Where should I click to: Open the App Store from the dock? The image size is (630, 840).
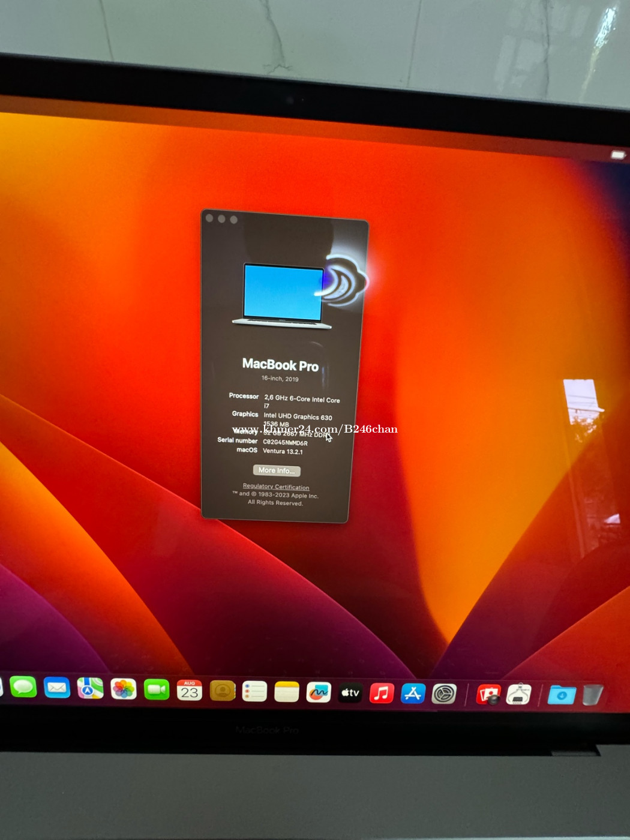click(413, 694)
